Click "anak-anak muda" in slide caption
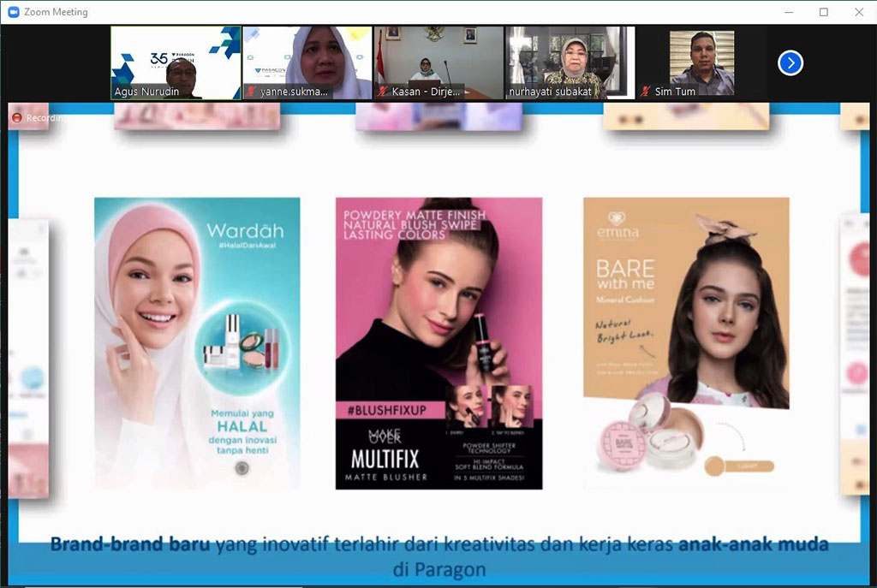877x588 pixels. coord(754,543)
